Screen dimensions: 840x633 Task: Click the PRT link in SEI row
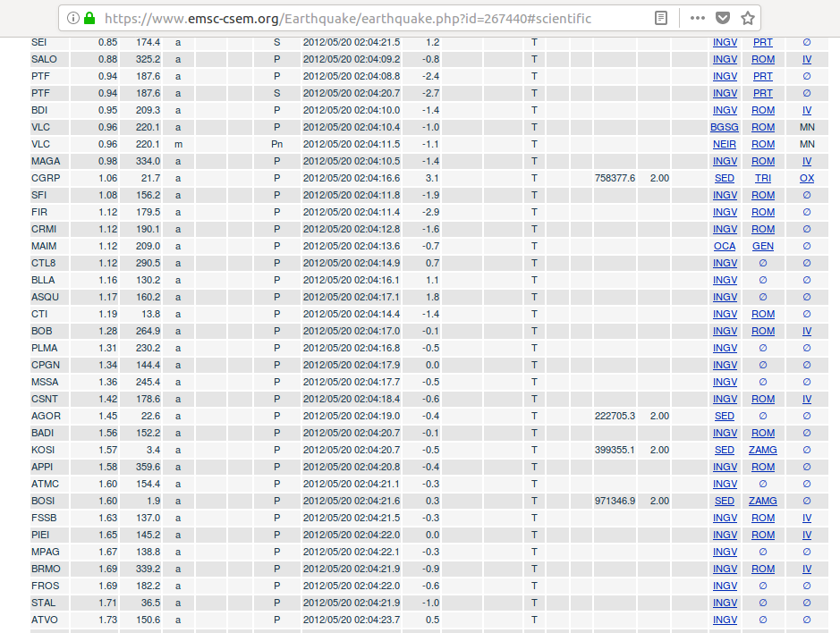762,42
